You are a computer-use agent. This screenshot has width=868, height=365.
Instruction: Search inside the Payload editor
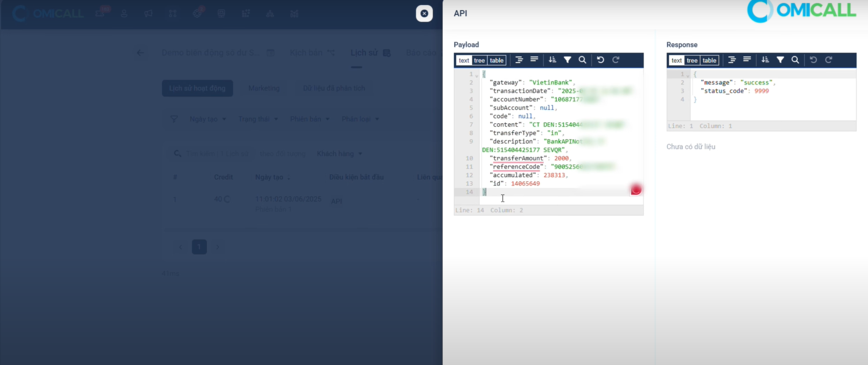(x=583, y=60)
